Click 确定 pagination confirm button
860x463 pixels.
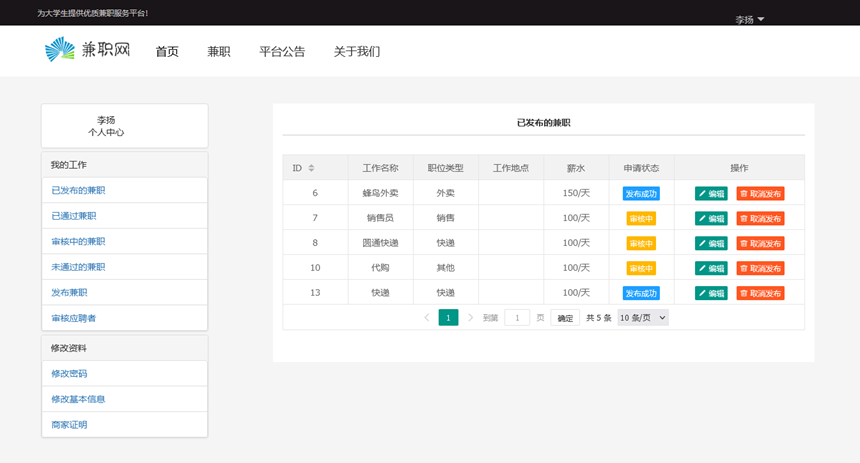(565, 318)
